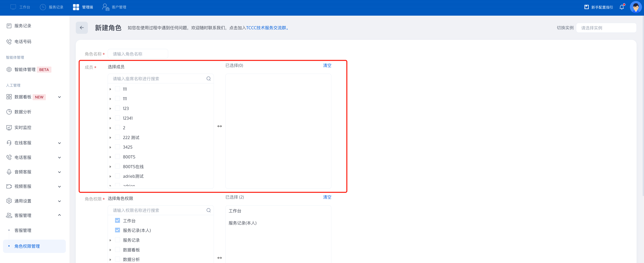
Task: Click the 工作台 monitor icon in top bar
Action: (13, 7)
